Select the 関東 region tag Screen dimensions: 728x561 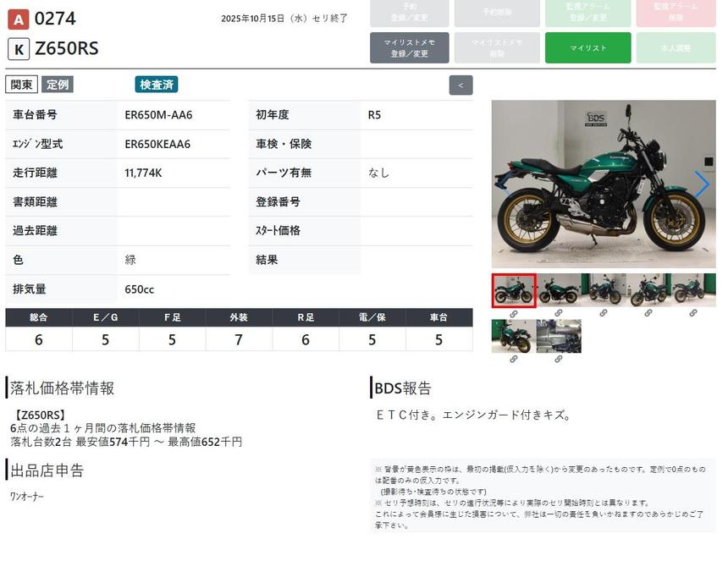[22, 85]
